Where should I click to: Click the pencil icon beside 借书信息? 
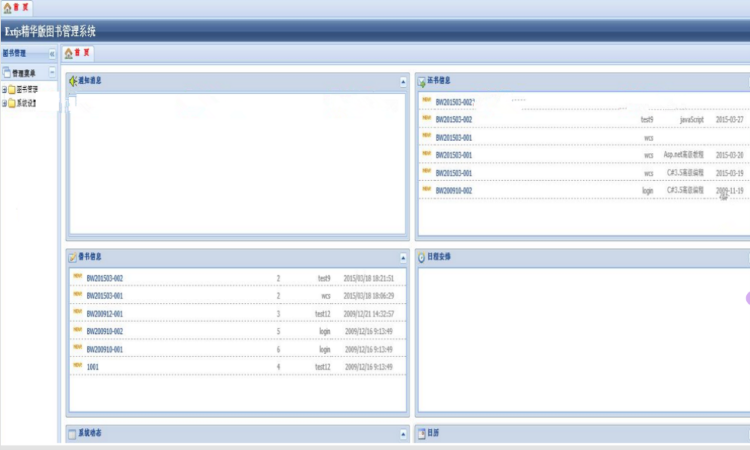pyautogui.click(x=72, y=258)
